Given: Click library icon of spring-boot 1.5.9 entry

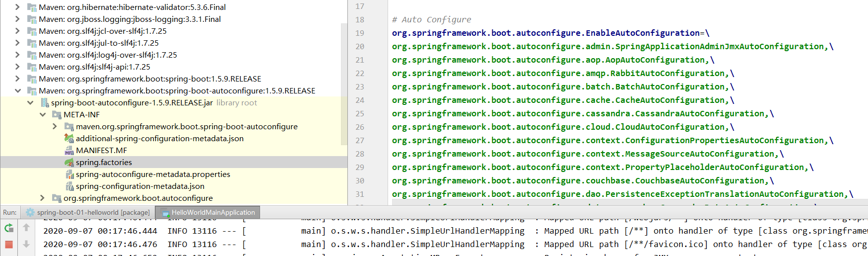Looking at the screenshot, I should (x=32, y=79).
